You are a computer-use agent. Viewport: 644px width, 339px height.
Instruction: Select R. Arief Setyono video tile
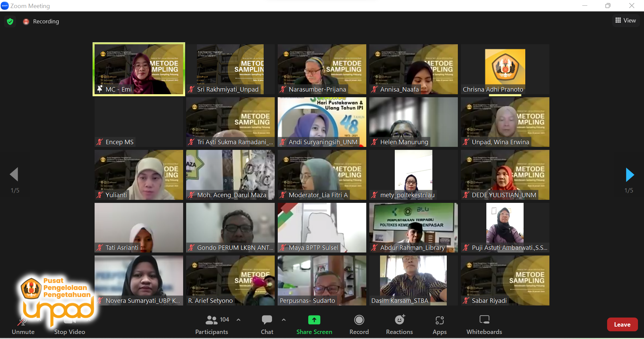(x=230, y=280)
